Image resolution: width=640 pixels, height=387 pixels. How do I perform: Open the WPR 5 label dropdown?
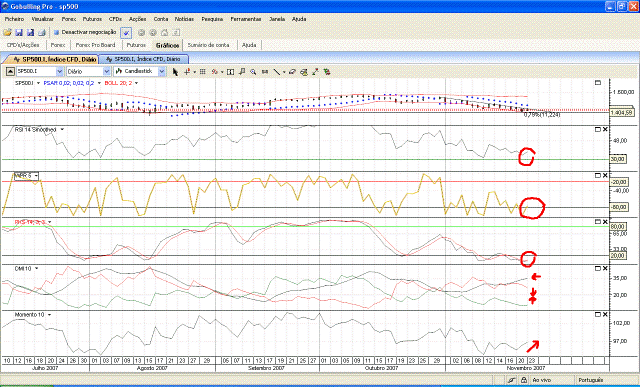point(36,176)
